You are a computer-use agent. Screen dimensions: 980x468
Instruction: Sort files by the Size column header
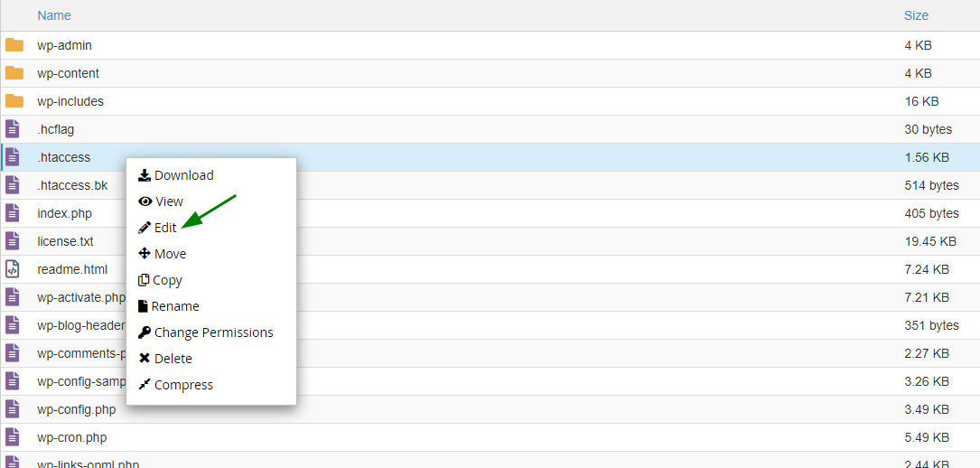(x=916, y=15)
